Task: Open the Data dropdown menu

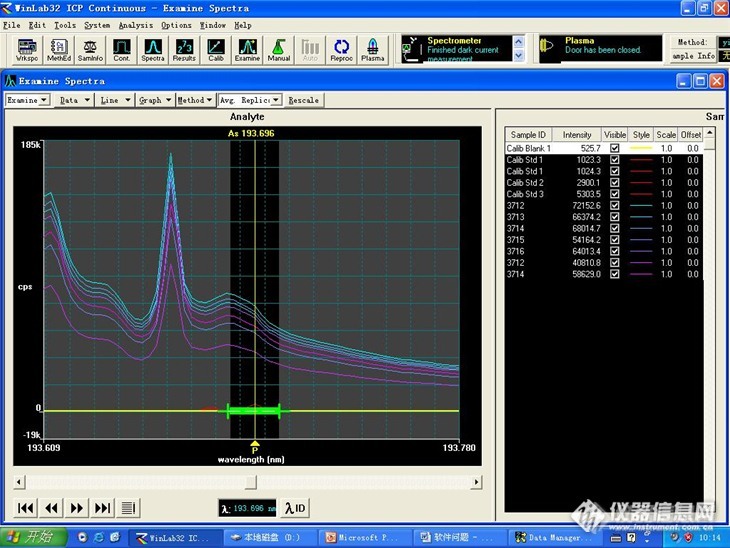Action: 74,100
